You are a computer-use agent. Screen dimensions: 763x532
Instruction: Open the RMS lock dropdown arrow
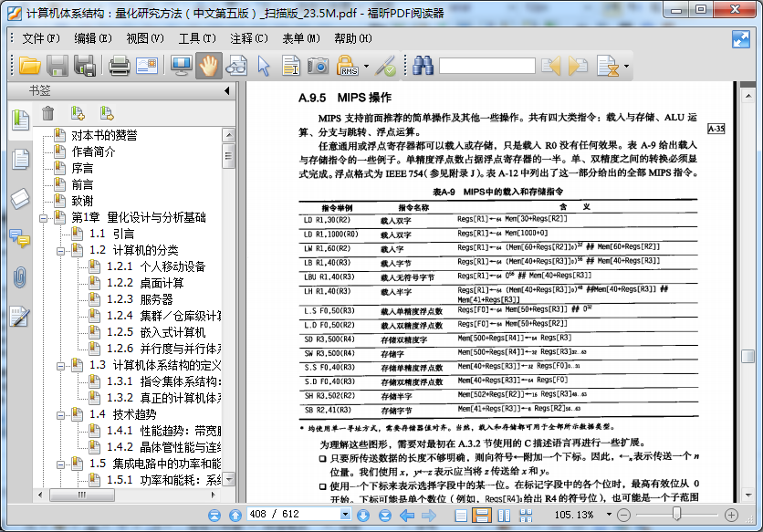click(x=366, y=67)
